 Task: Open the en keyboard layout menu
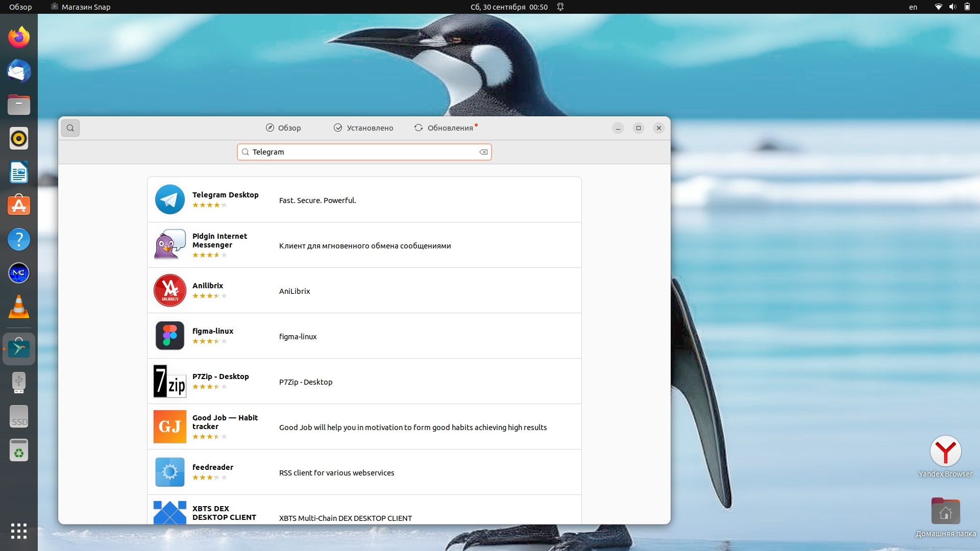[x=913, y=7]
